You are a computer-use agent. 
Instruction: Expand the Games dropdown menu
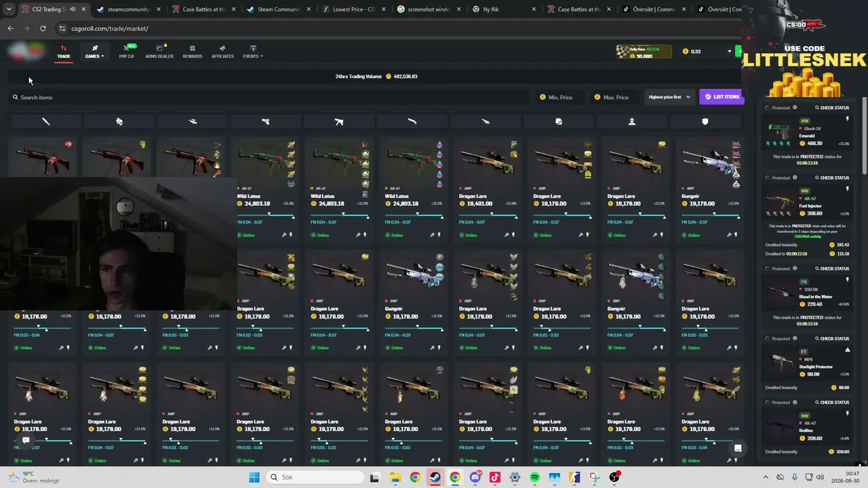pos(94,52)
